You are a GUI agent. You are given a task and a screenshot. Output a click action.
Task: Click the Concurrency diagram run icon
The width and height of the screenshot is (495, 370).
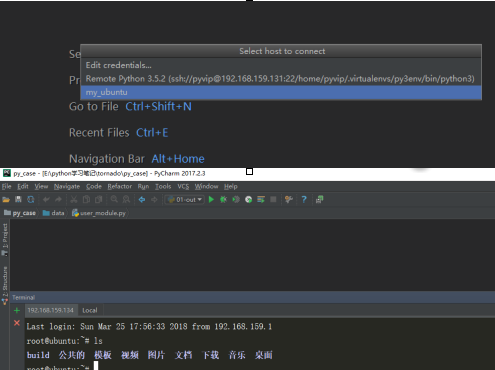click(261, 199)
